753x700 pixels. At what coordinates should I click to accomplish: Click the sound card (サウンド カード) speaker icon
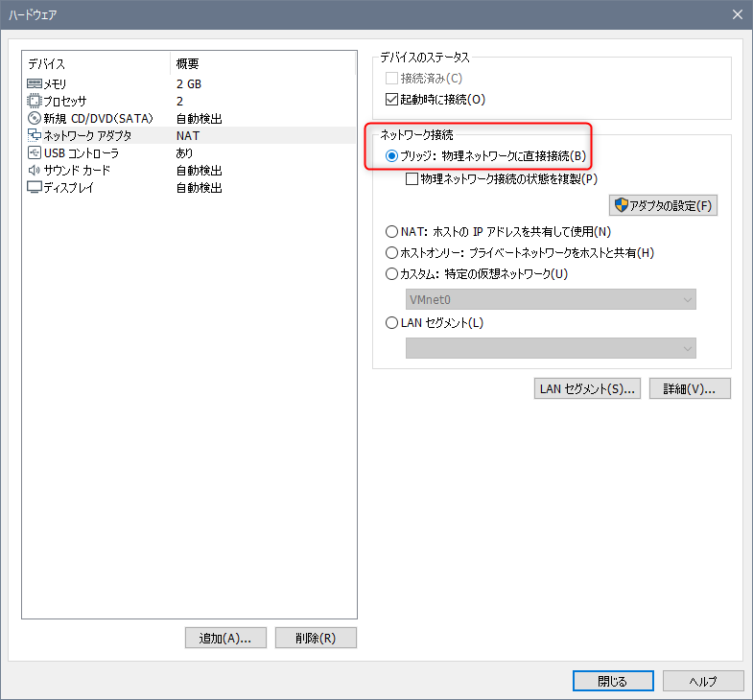coord(35,170)
